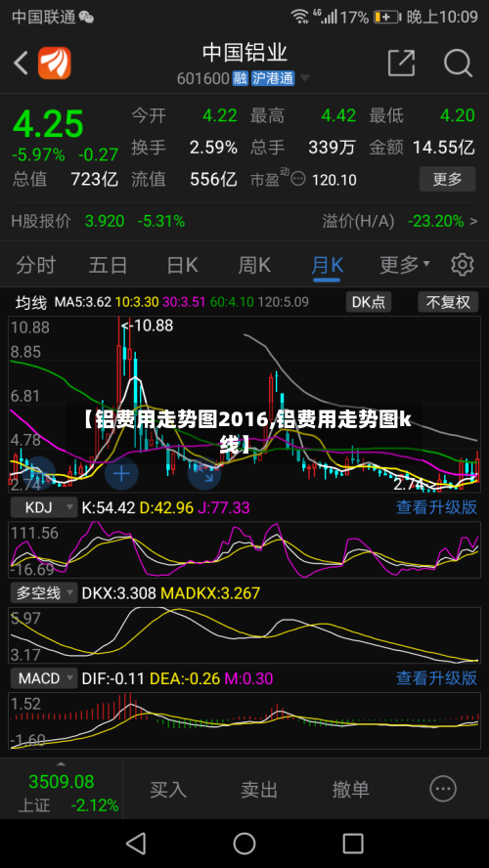Tap the 撤单 cancel order button

pos(350,789)
